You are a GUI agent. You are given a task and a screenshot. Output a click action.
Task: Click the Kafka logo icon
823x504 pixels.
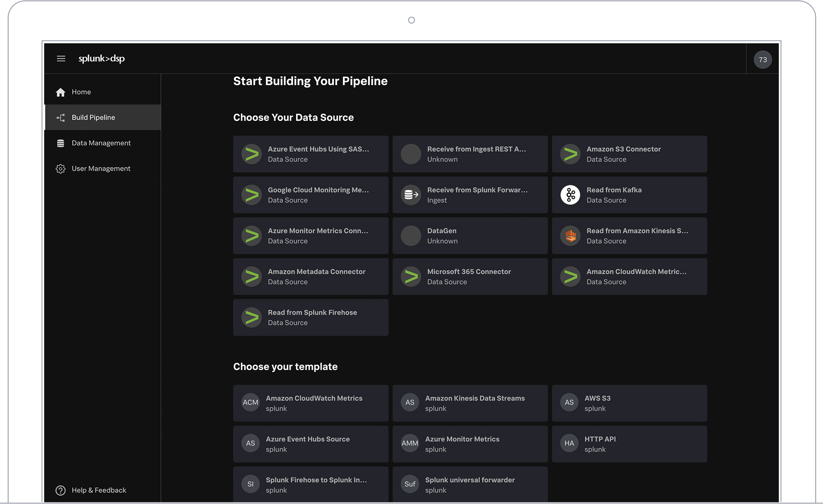570,195
